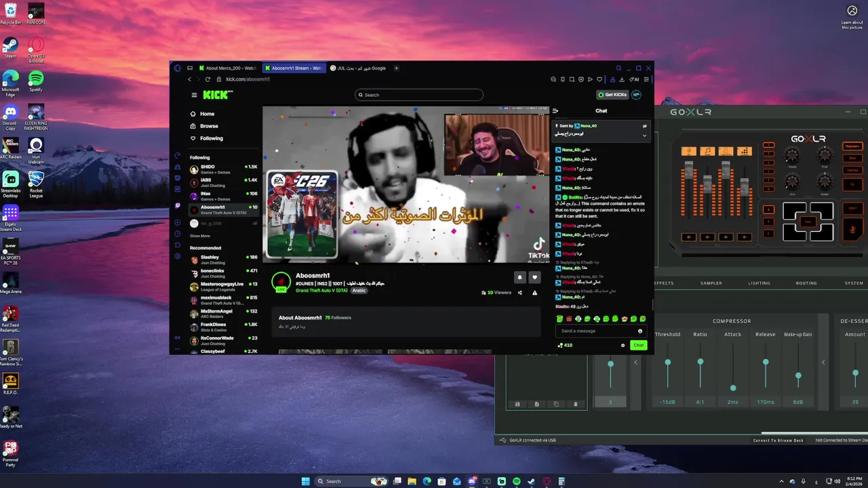Viewport: 868px width, 488px height.
Task: Follow Aboosmrh1 with heart button
Action: 534,277
